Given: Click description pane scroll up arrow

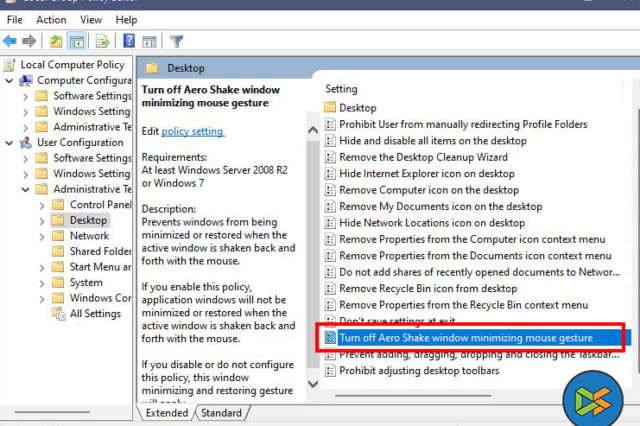Looking at the screenshot, I should 313,130.
